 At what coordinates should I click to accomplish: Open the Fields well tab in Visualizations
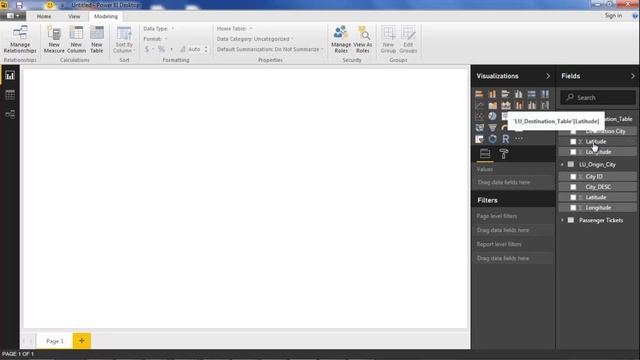coord(485,154)
